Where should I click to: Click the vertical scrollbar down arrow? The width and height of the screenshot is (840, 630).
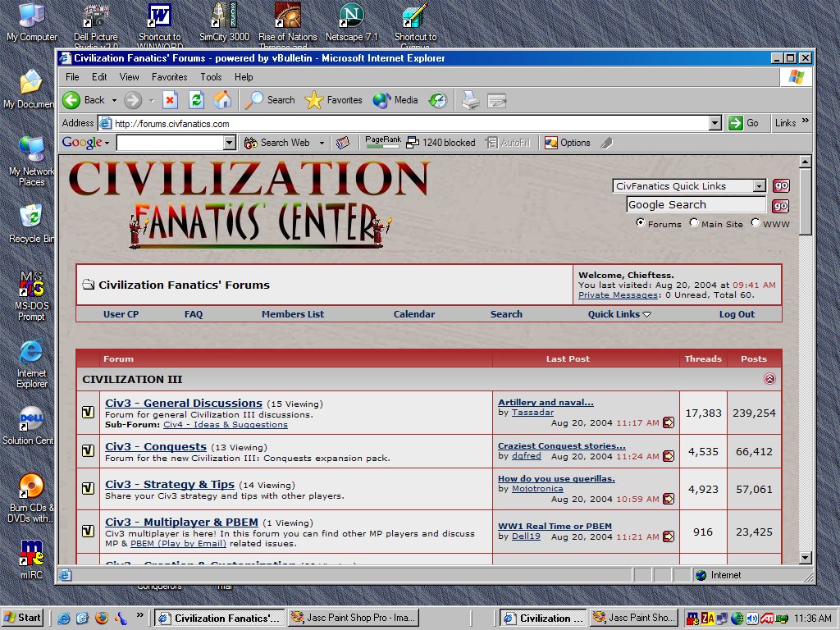[x=806, y=558]
